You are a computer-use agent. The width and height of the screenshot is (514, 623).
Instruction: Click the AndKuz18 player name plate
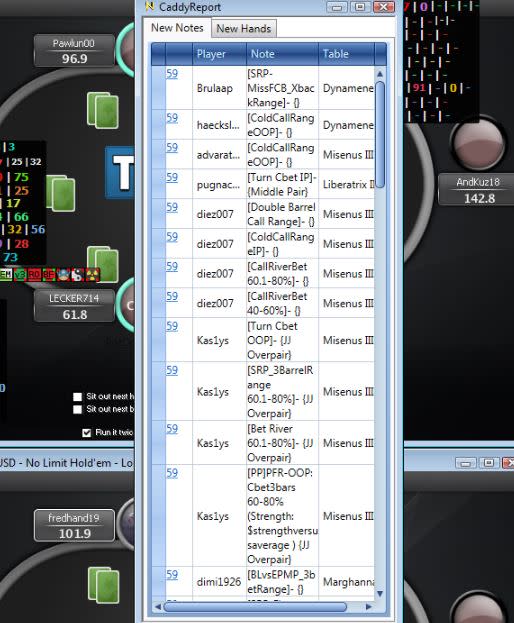click(477, 190)
